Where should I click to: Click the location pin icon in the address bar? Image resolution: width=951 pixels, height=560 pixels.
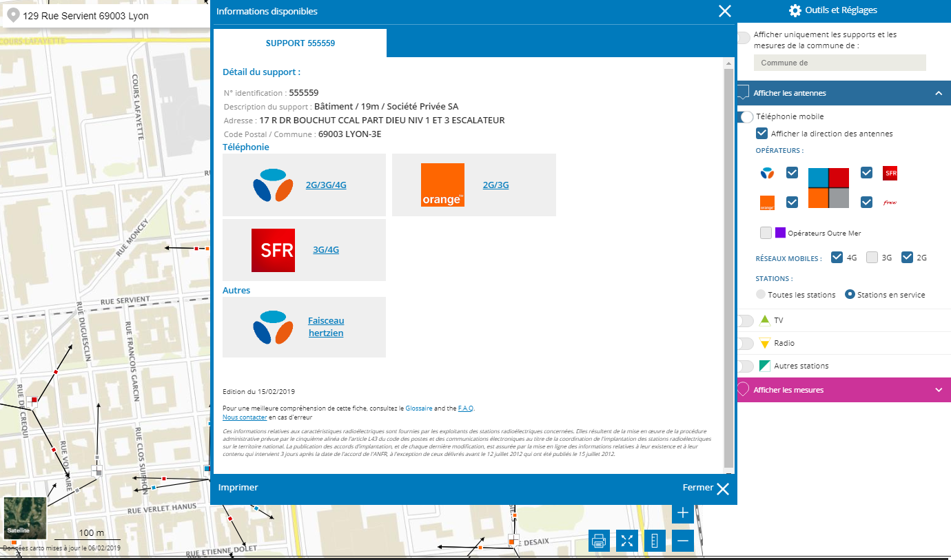[13, 15]
